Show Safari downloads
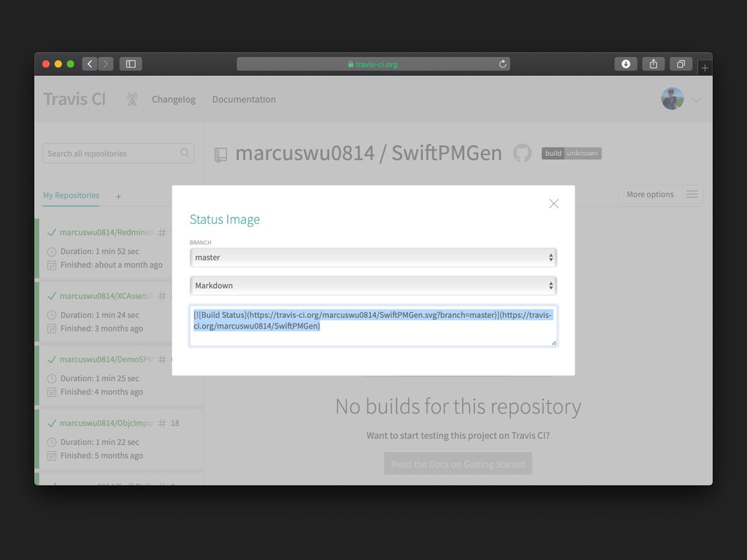Viewport: 747px width, 560px height. coord(626,64)
